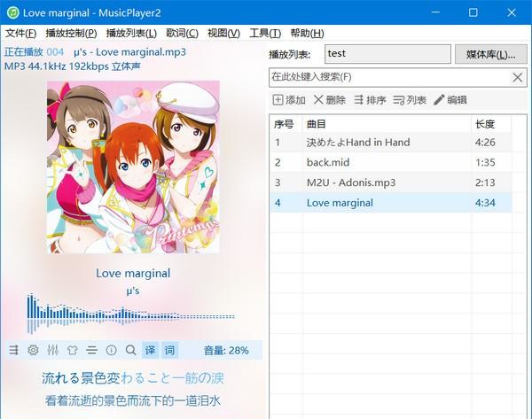The image size is (532, 419).
Task: Click the magnifier find-songs icon
Action: coord(130,350)
